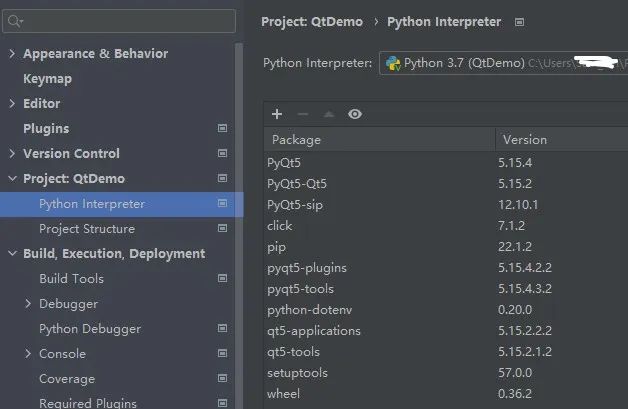The height and width of the screenshot is (409, 628).
Task: Select Project Structure in the sidebar
Action: point(86,229)
